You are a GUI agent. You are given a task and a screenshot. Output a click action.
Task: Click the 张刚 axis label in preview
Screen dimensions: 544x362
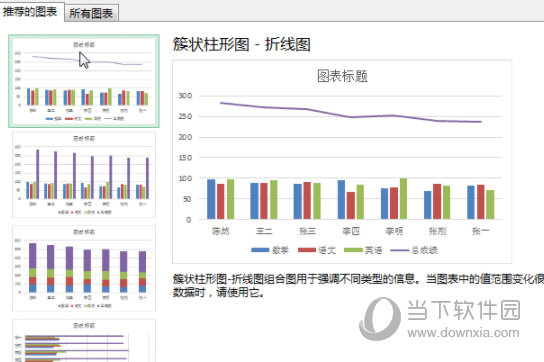pyautogui.click(x=437, y=231)
